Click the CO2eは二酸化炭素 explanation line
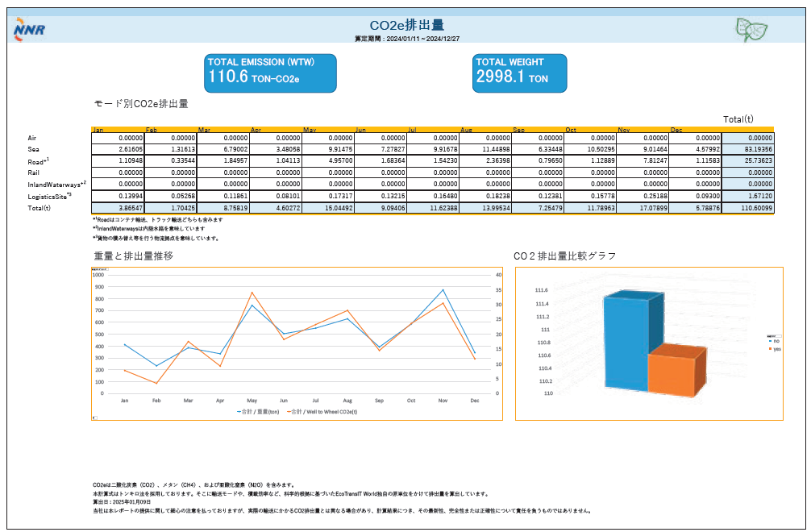 194,485
